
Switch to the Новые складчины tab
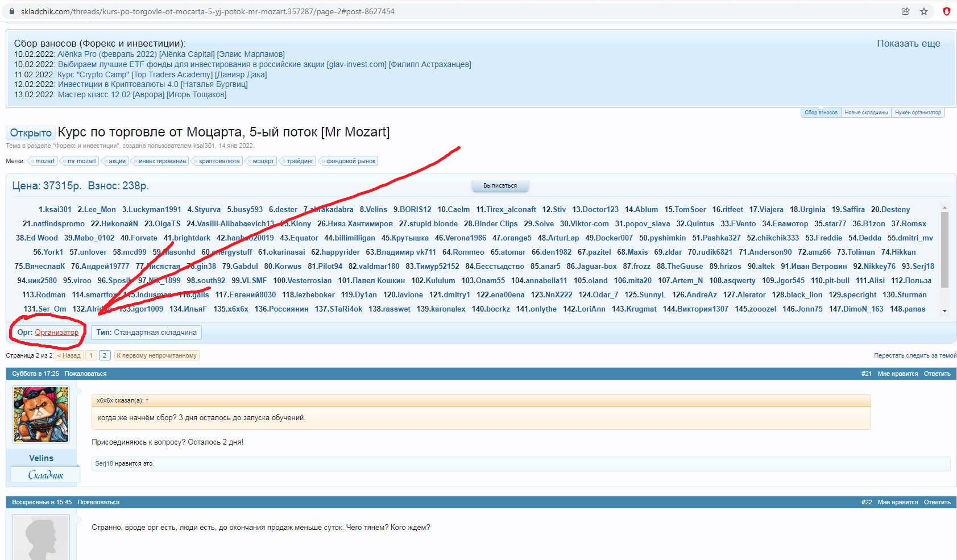click(865, 113)
